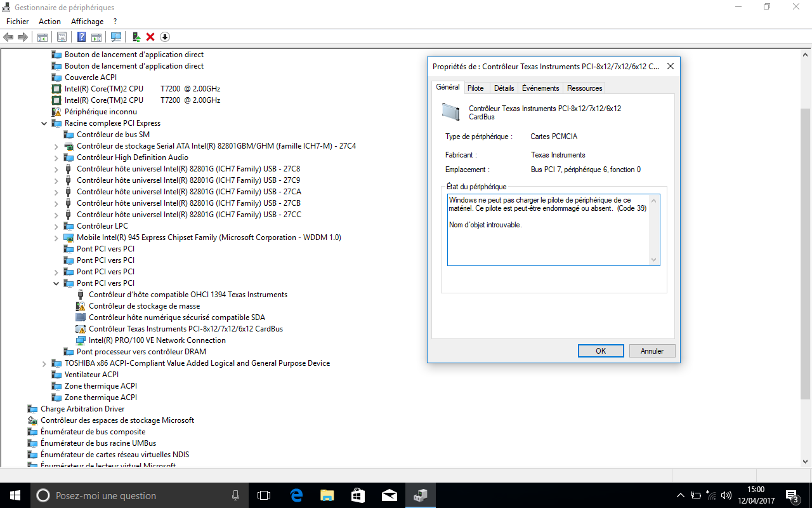Image resolution: width=812 pixels, height=508 pixels.
Task: Expand the USB - 27CC host controller node
Action: click(56, 215)
